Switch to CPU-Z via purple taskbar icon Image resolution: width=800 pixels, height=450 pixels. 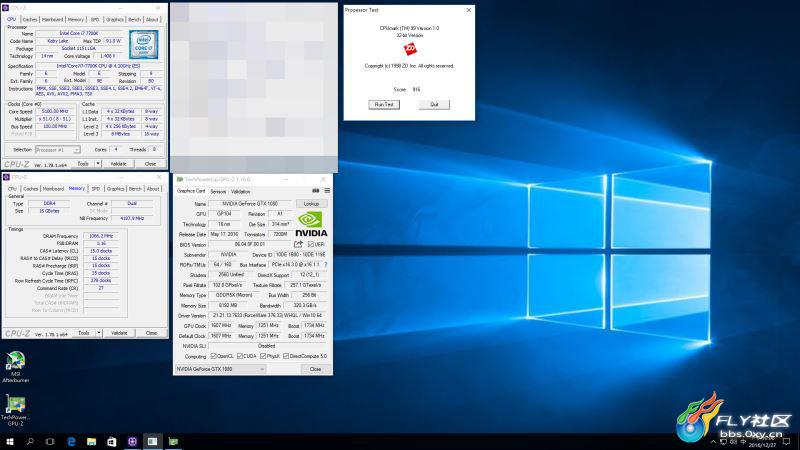click(133, 441)
